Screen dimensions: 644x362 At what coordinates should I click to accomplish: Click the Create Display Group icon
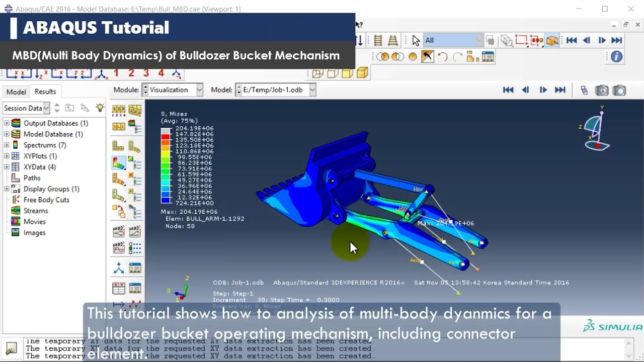(x=472, y=57)
